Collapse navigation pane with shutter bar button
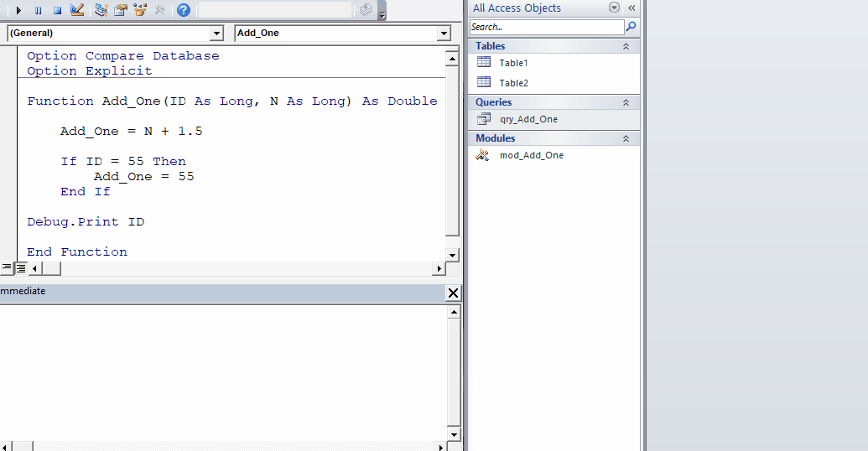This screenshot has height=451, width=868. (632, 8)
